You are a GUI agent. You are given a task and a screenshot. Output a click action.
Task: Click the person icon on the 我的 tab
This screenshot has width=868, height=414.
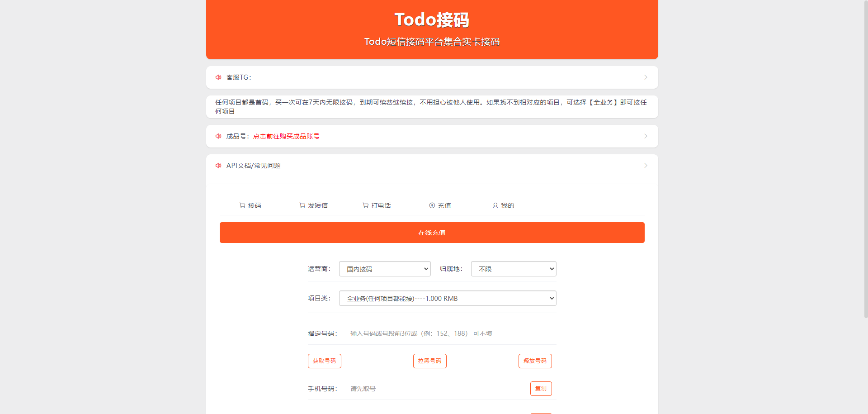point(495,205)
